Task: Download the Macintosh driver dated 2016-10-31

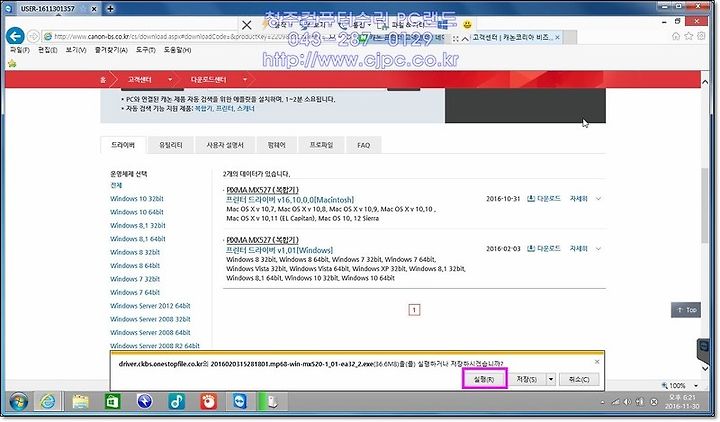Action: pos(544,198)
